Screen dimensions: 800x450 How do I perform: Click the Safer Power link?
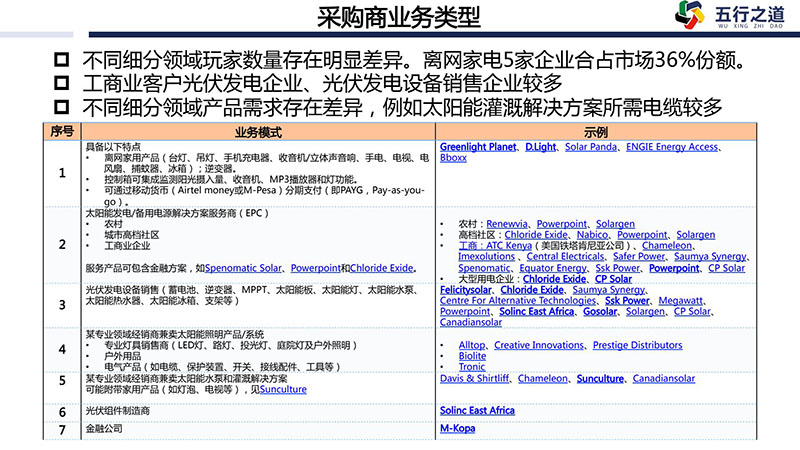click(x=639, y=257)
